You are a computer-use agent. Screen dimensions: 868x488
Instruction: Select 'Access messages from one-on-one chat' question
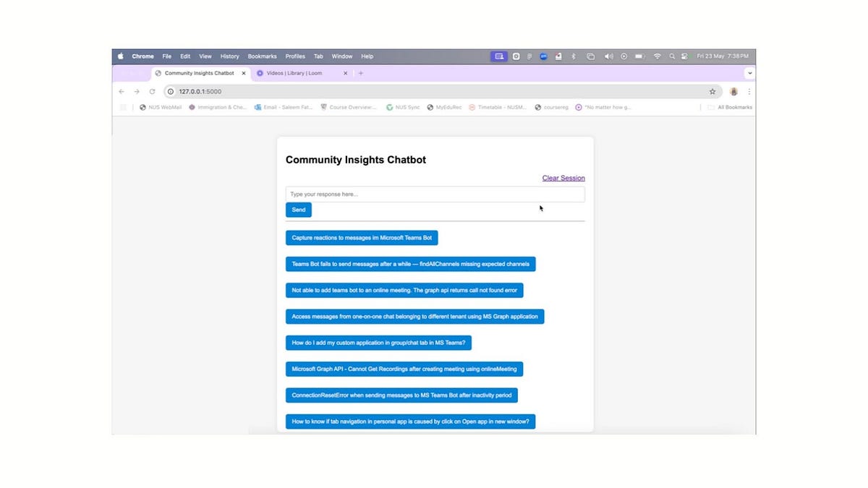(x=414, y=316)
